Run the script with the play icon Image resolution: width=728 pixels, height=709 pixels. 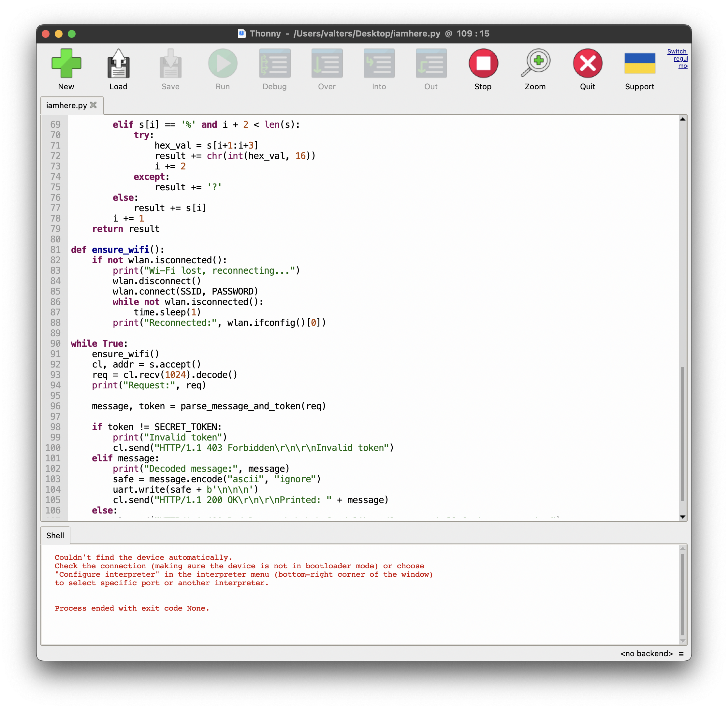pos(223,64)
